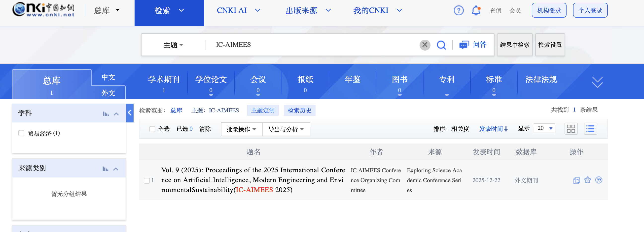Open the IC-AIMEES 2025 proceedings title link
644x232 pixels.
pyautogui.click(x=252, y=180)
